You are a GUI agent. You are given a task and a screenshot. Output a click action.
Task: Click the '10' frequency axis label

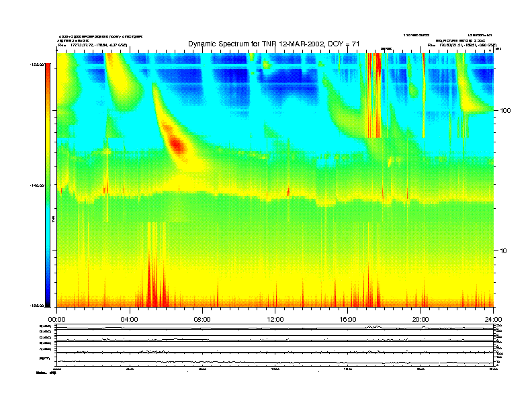(504, 251)
